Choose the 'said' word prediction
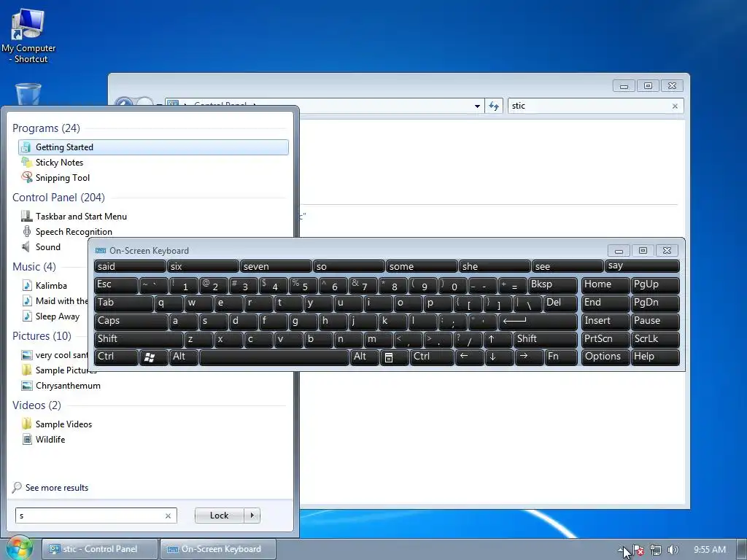Image resolution: width=747 pixels, height=560 pixels. coord(130,267)
